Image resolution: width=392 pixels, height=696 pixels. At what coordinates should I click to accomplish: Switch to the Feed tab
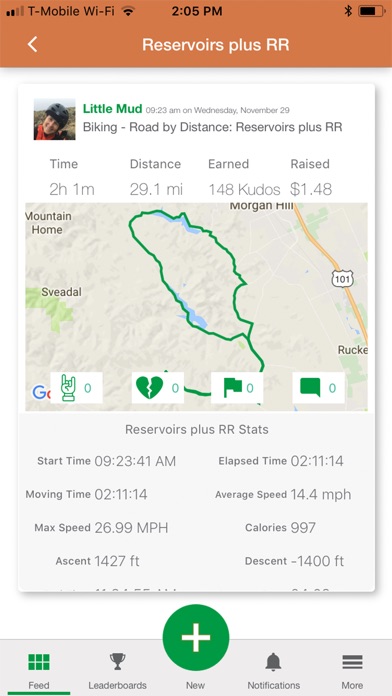[x=39, y=670]
